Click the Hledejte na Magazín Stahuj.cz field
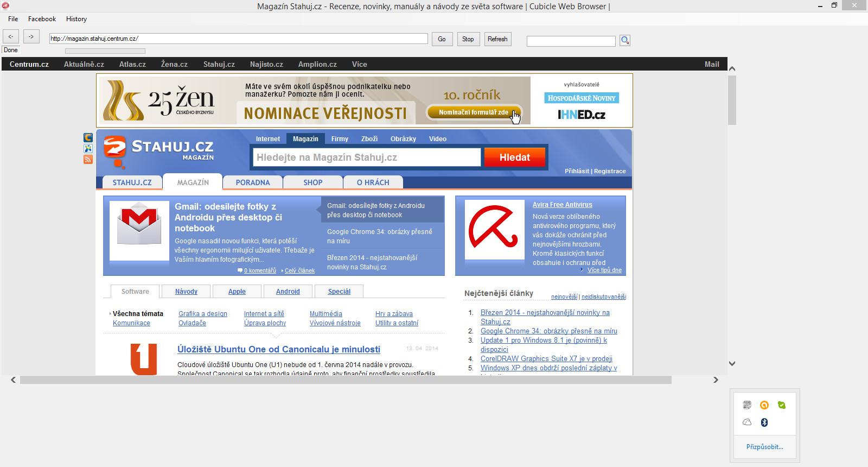The image size is (868, 467). click(367, 157)
